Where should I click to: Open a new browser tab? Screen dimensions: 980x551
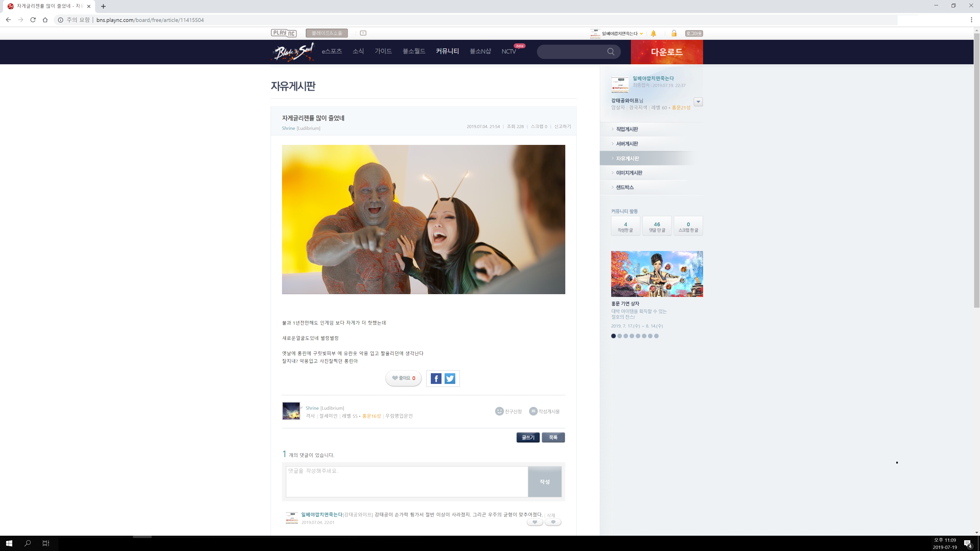(103, 6)
